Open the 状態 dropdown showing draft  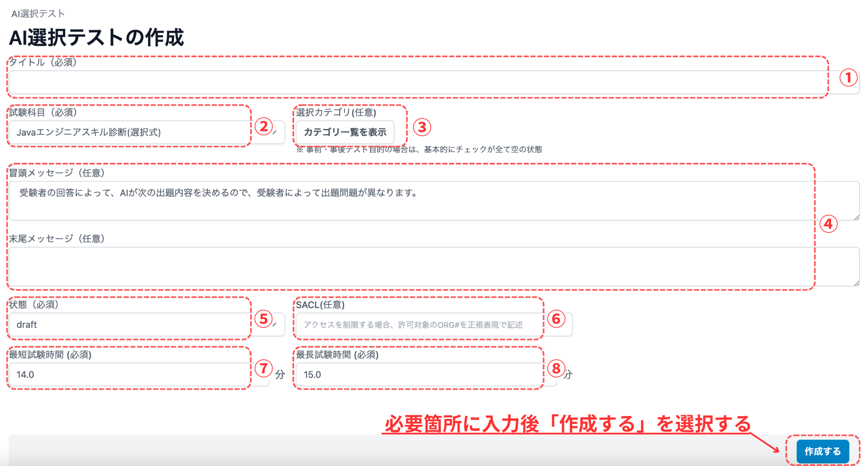127,324
